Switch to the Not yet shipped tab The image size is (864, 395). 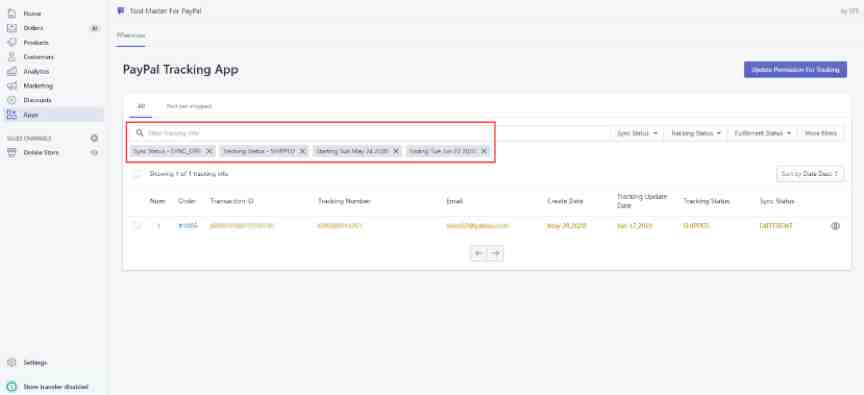tap(188, 106)
